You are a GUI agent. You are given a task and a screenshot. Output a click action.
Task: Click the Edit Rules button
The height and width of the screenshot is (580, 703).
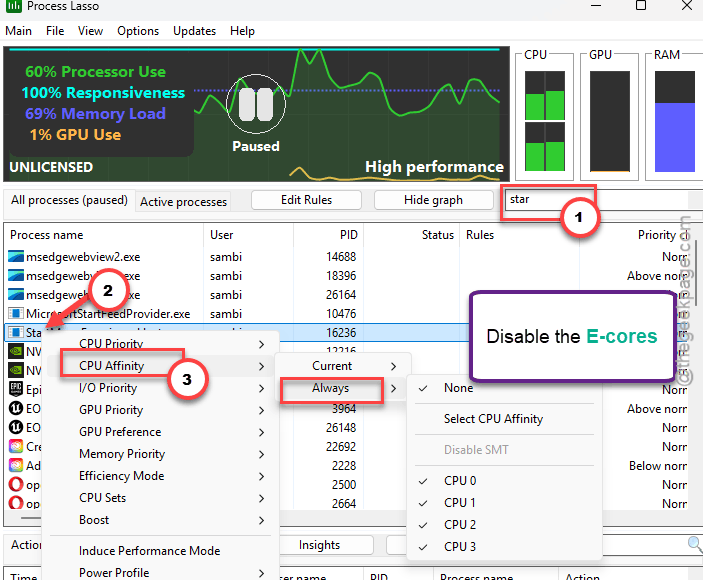click(x=306, y=200)
